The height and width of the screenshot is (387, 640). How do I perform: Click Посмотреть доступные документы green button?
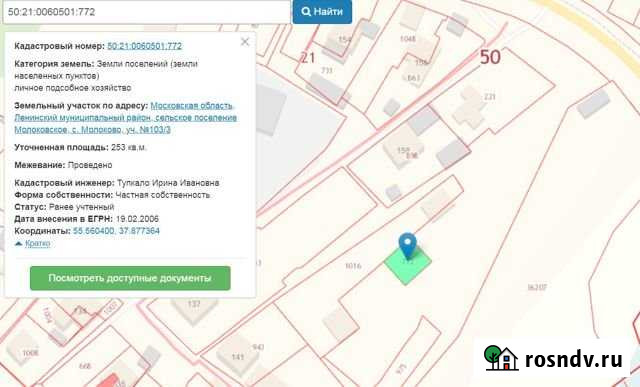click(x=130, y=278)
